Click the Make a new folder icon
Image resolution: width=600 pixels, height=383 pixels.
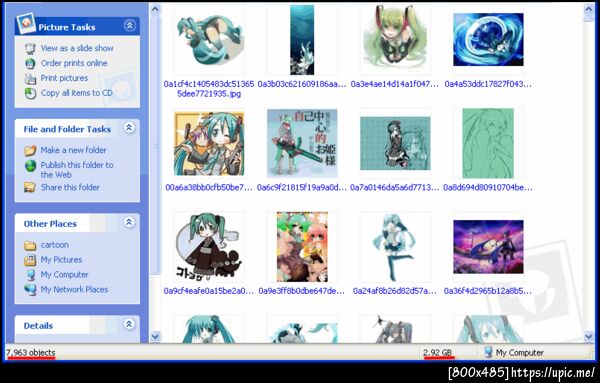tap(30, 150)
